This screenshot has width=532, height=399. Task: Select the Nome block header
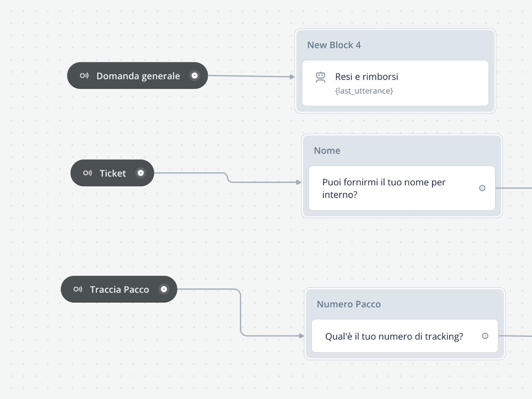tap(327, 150)
